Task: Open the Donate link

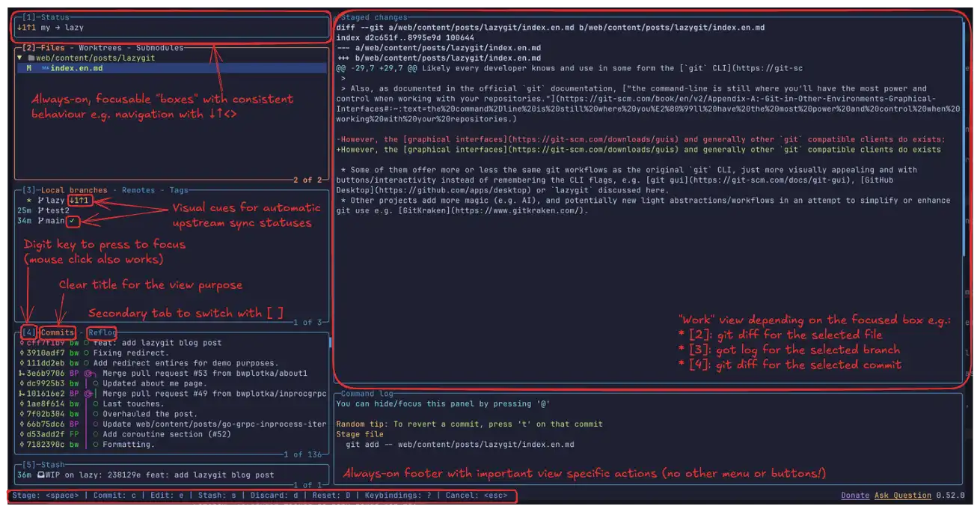Action: point(854,496)
